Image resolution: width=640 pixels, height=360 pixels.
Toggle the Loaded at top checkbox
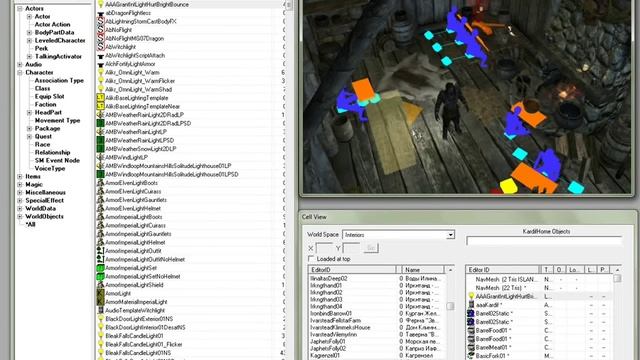point(311,259)
